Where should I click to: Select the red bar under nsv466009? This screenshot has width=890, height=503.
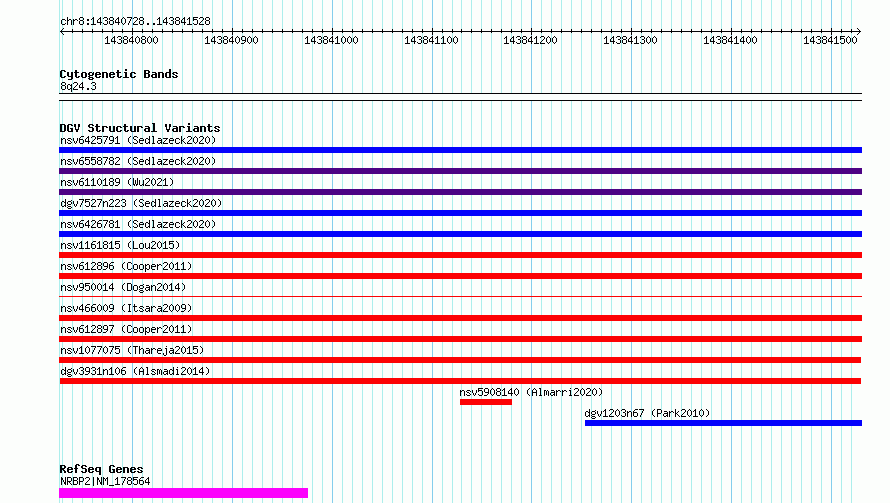(460, 318)
